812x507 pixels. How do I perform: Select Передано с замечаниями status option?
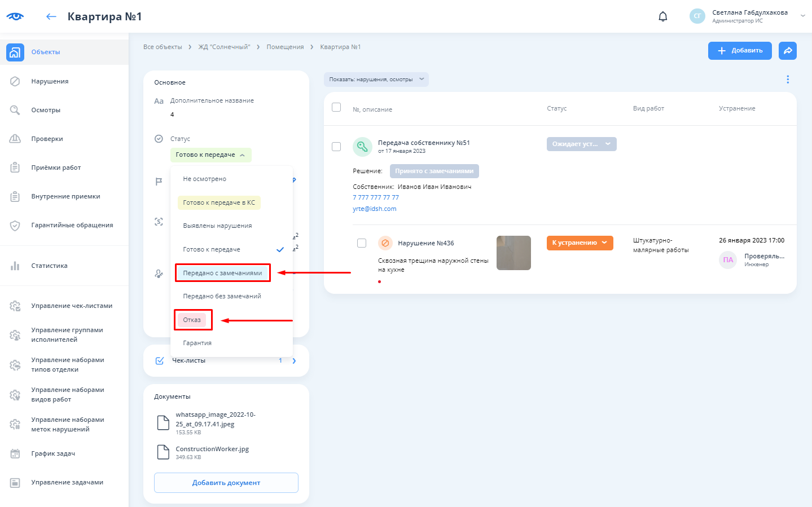point(222,273)
